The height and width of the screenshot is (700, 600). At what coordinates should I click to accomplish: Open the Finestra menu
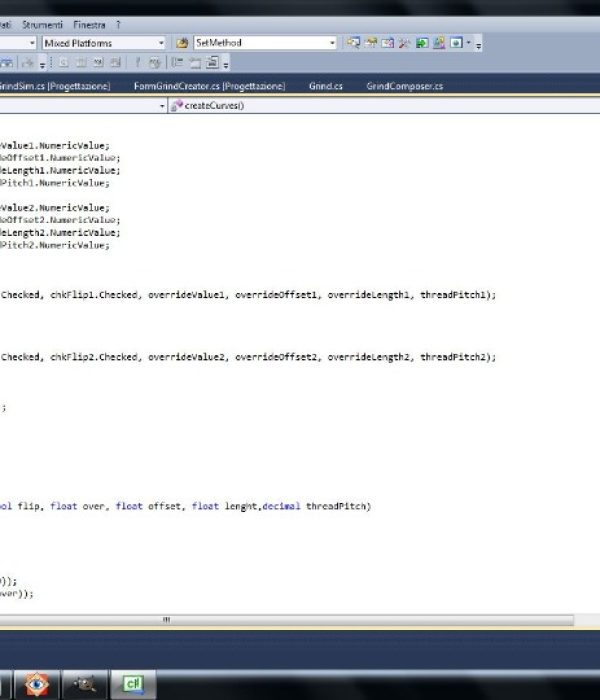tap(89, 23)
